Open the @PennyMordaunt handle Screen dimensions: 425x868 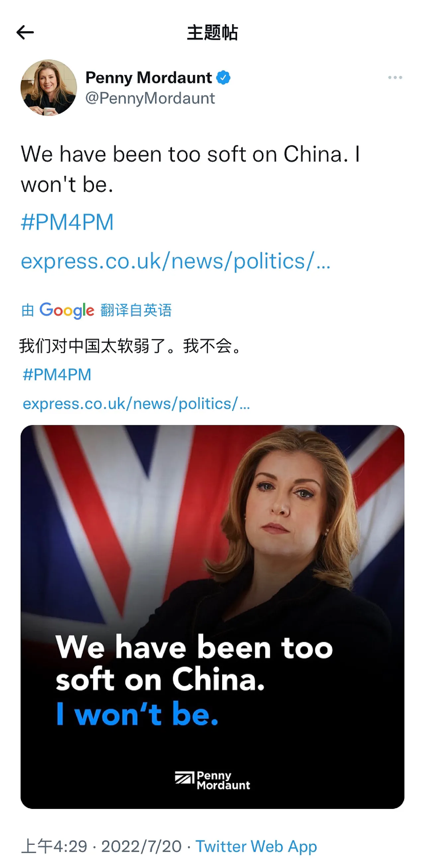point(150,99)
